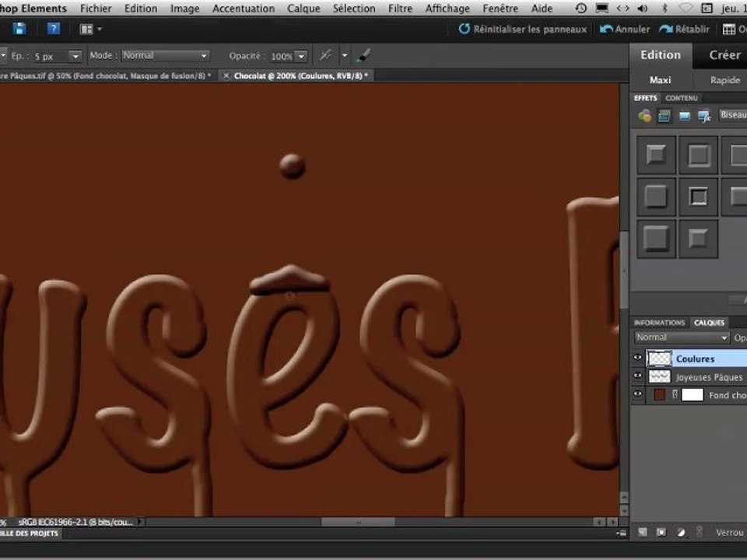747x560 pixels.
Task: Click the add layer mask icon
Action: pyautogui.click(x=661, y=532)
